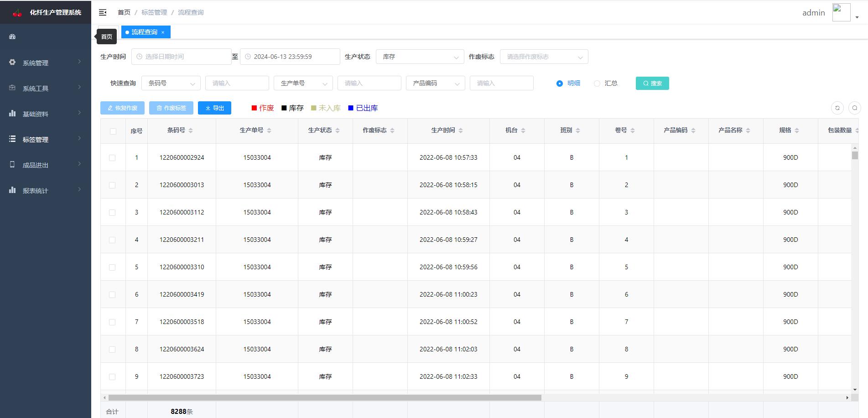Click the admin avatar image
The width and height of the screenshot is (868, 418).
pos(841,12)
